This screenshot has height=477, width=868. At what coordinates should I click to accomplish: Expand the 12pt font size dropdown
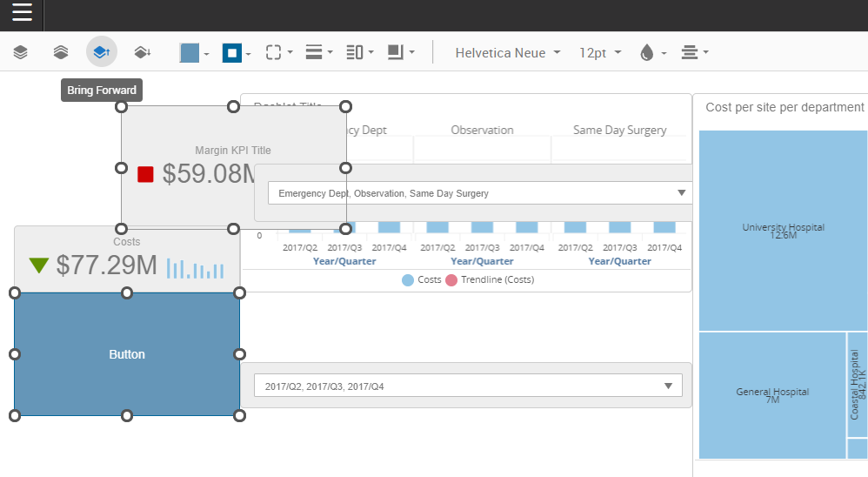point(600,53)
